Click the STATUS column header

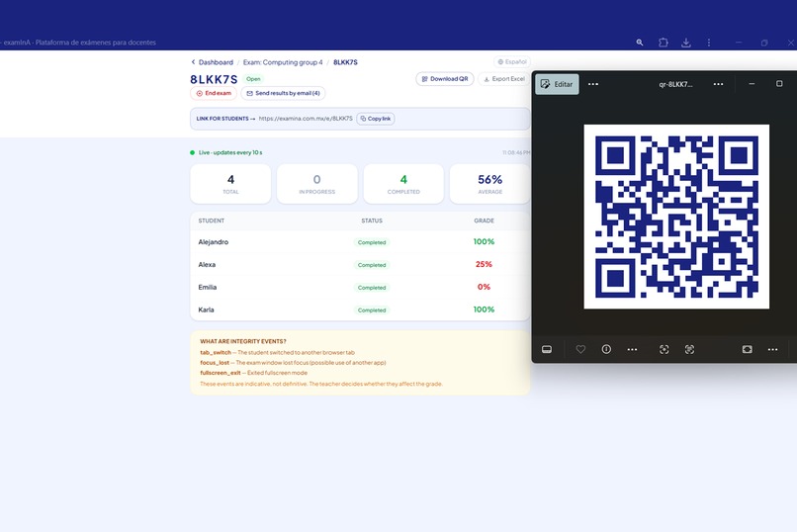click(372, 221)
